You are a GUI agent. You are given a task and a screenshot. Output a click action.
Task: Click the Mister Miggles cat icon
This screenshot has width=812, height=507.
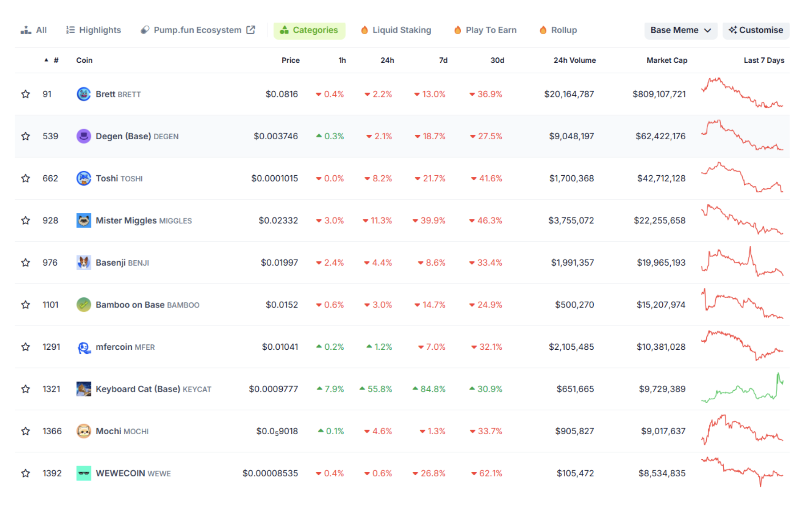(84, 220)
